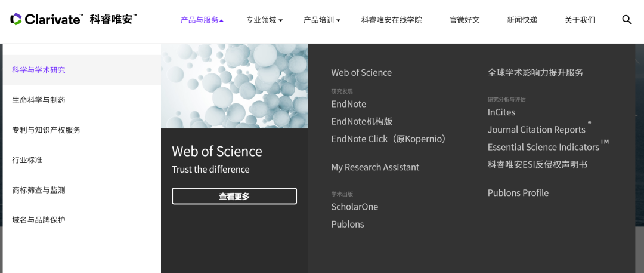Visit the Publons Profile link
644x273 pixels.
[x=518, y=193]
